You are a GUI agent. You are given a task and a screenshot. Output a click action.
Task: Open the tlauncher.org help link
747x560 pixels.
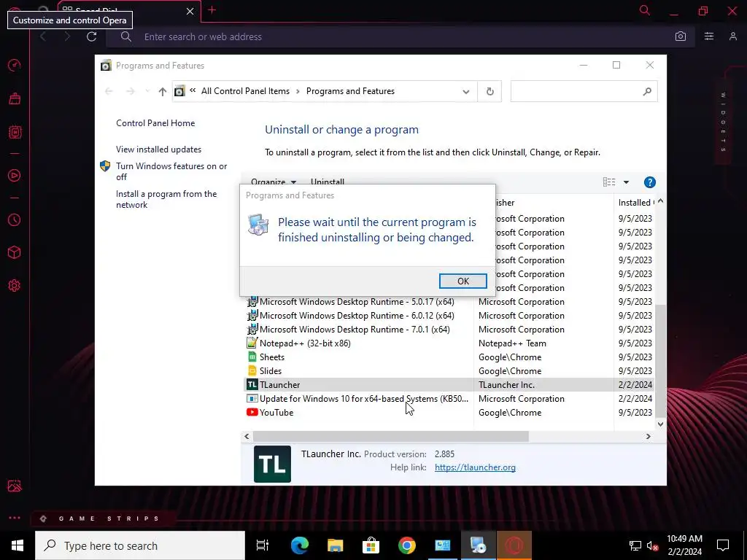(475, 467)
